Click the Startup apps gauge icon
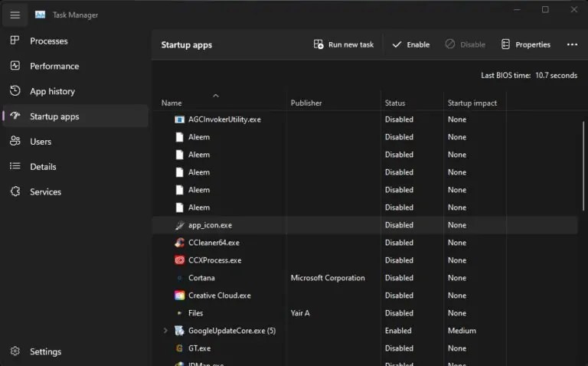The height and width of the screenshot is (366, 588). click(x=15, y=116)
